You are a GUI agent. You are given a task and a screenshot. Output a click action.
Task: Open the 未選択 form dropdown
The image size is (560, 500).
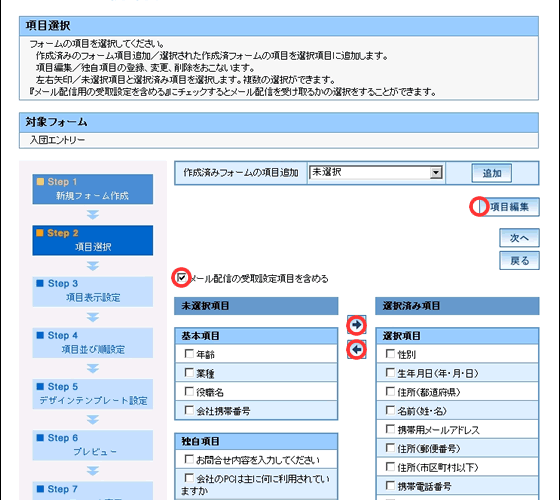[376, 173]
